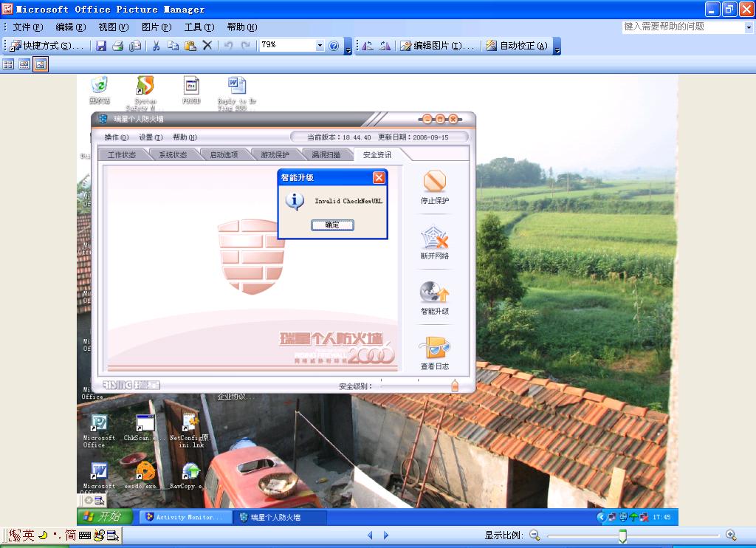Open the 视图 menu
Screen dimensions: 756x548
click(113, 27)
